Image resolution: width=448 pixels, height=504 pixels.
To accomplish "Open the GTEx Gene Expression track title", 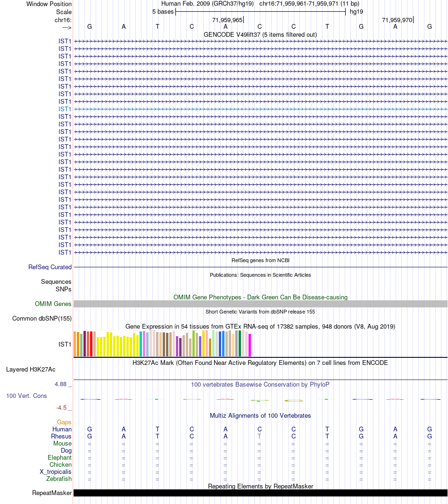I will 260,327.
